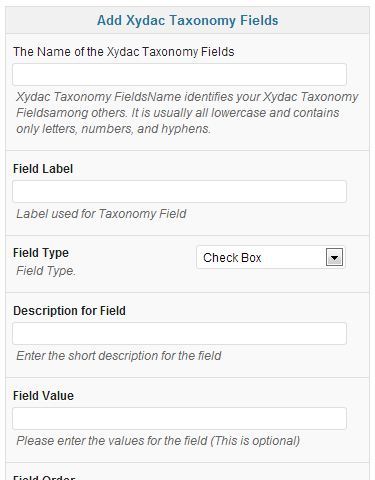Click the 'Xydac Taxonomy FieldsName identifies' help line
The image size is (375, 480).
click(187, 97)
